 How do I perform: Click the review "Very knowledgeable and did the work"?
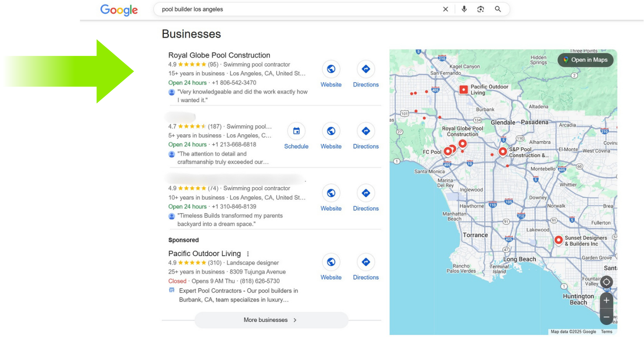coord(243,96)
